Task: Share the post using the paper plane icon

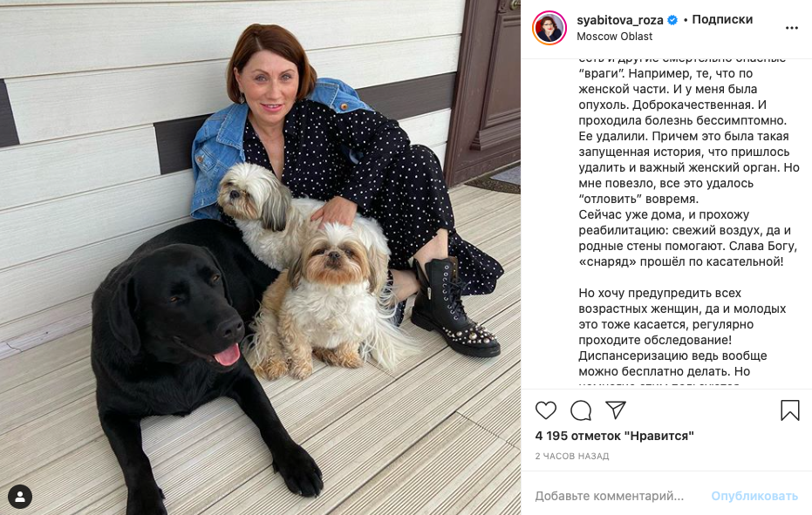Action: [616, 410]
